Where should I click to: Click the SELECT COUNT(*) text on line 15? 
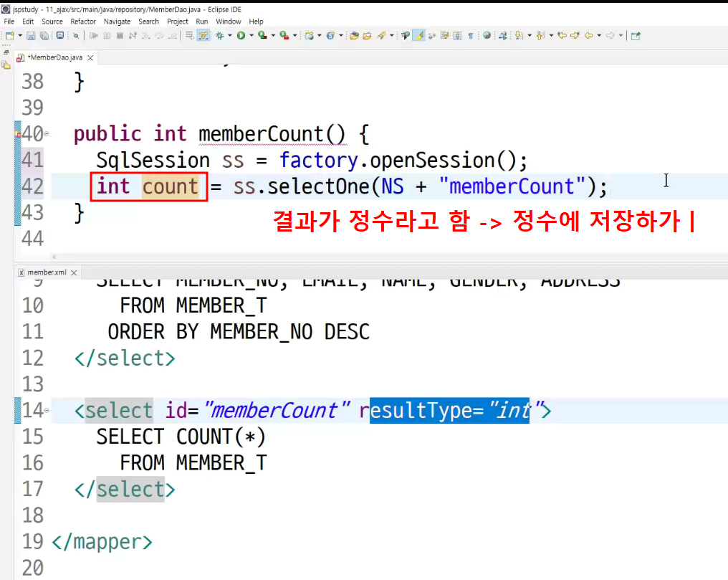[x=181, y=437]
